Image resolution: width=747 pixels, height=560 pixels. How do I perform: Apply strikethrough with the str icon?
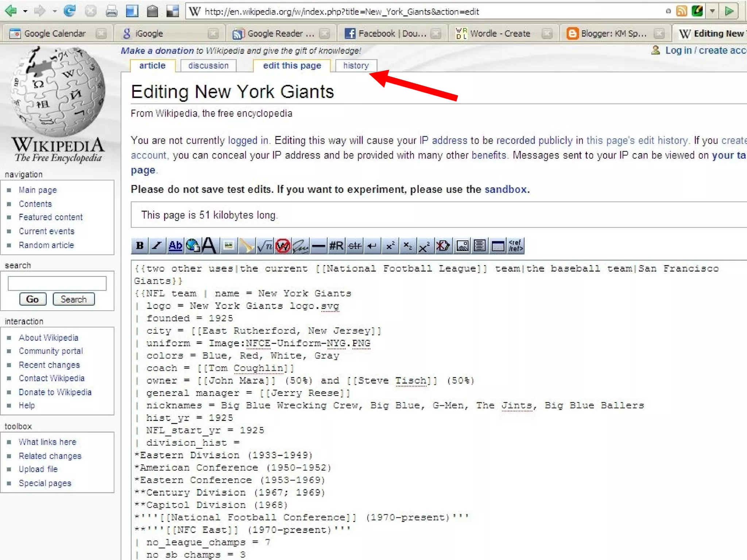click(x=354, y=246)
